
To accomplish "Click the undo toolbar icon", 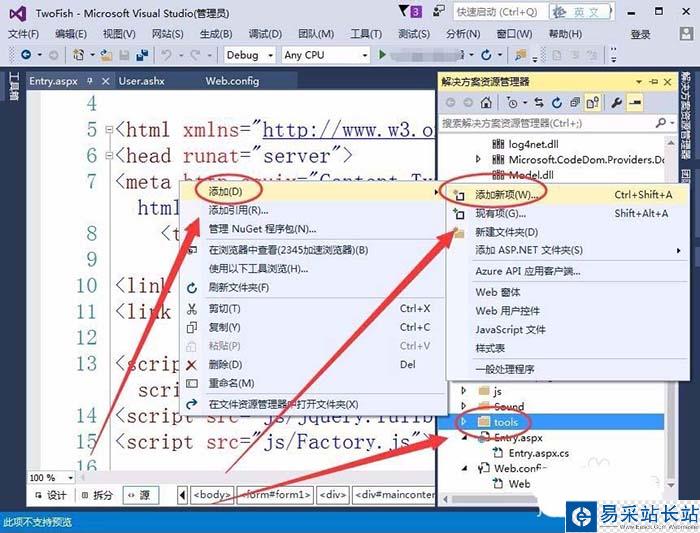I will [166, 55].
